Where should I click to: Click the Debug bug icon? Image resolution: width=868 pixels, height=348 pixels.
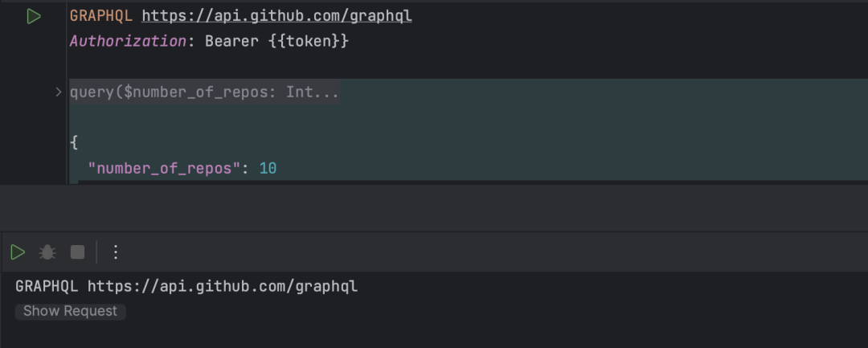coord(47,252)
